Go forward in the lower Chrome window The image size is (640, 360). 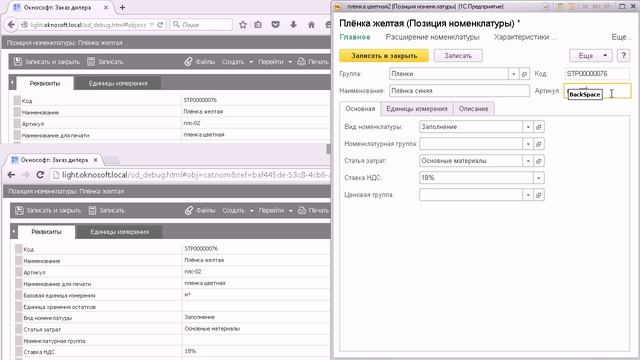pyautogui.click(x=25, y=175)
